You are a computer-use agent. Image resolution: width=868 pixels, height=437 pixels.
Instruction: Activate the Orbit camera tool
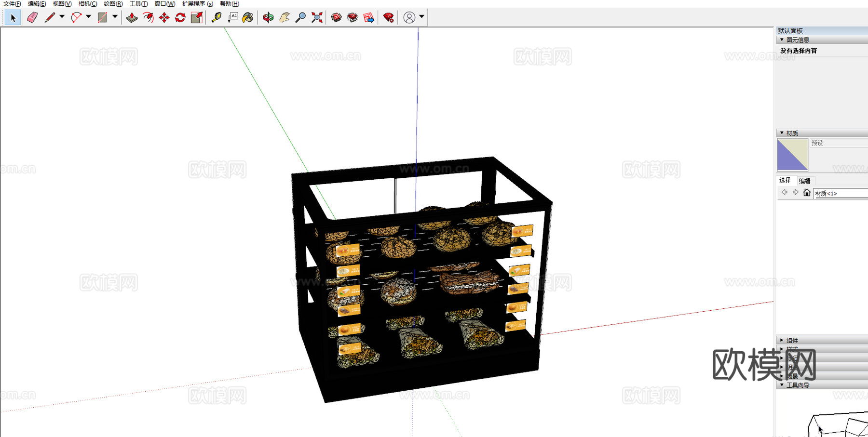coord(268,18)
